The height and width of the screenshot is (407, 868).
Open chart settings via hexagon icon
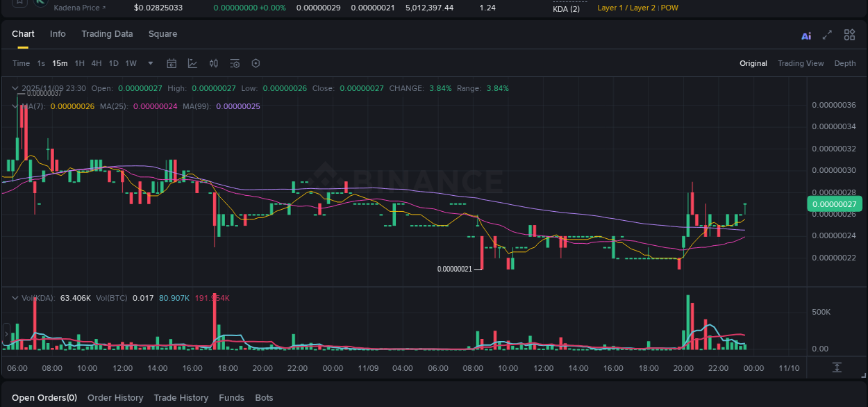coord(256,63)
